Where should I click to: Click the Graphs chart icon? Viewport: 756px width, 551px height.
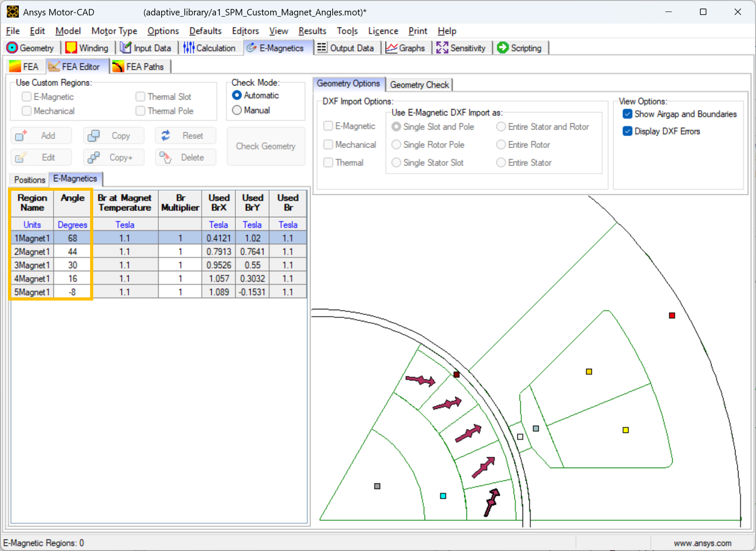[x=391, y=48]
